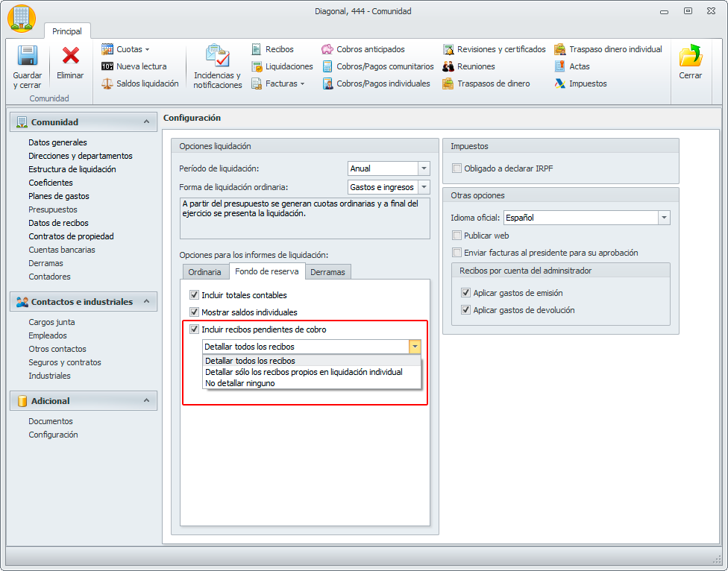728x571 pixels.
Task: Open Industriales in sidebar
Action: click(x=49, y=376)
